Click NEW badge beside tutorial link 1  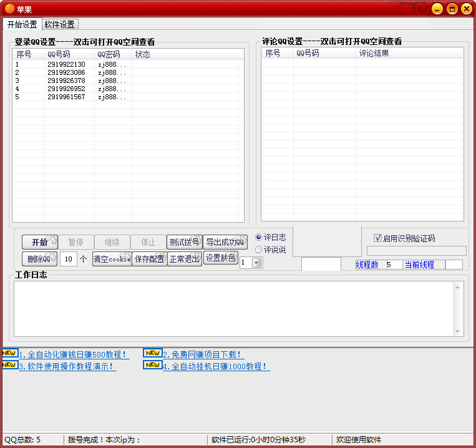[x=10, y=353]
